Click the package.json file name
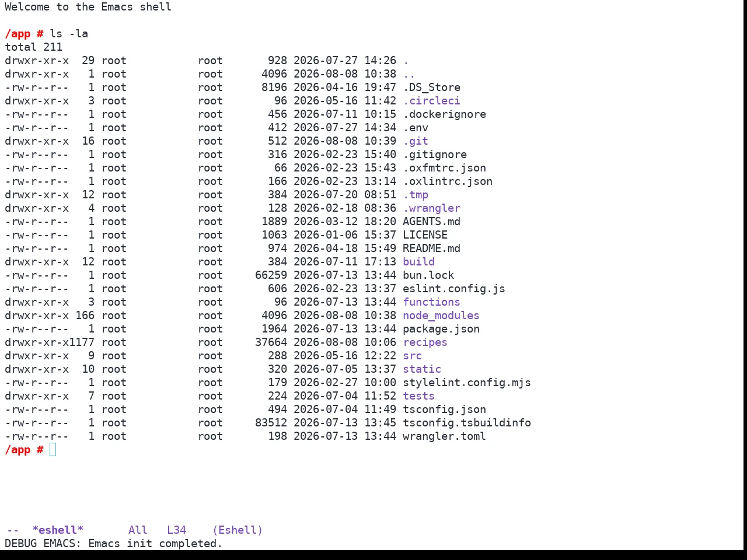This screenshot has width=747, height=560. tap(441, 329)
